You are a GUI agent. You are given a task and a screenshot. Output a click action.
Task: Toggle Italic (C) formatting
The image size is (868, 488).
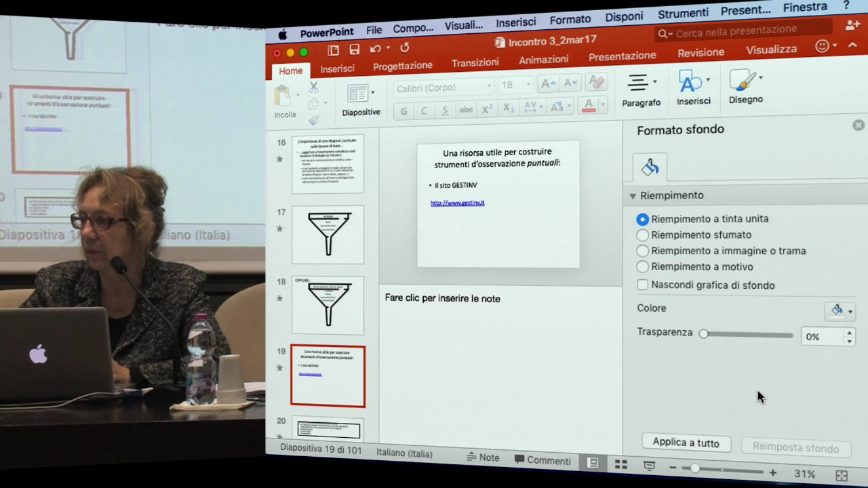coord(424,110)
